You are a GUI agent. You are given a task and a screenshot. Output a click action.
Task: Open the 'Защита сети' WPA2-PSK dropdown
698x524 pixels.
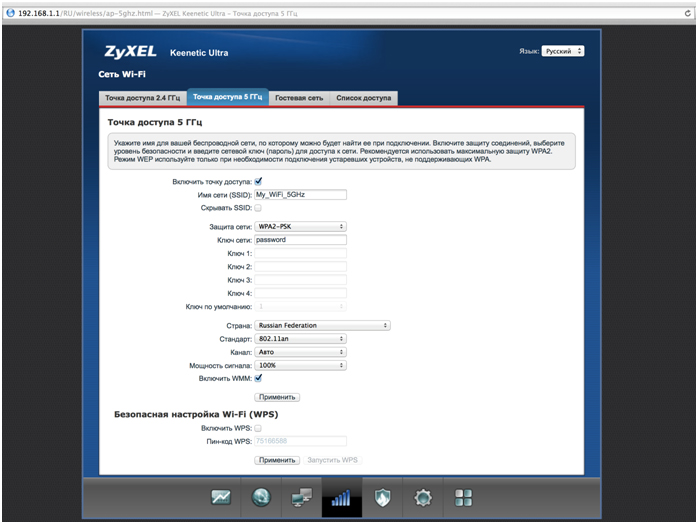click(300, 227)
